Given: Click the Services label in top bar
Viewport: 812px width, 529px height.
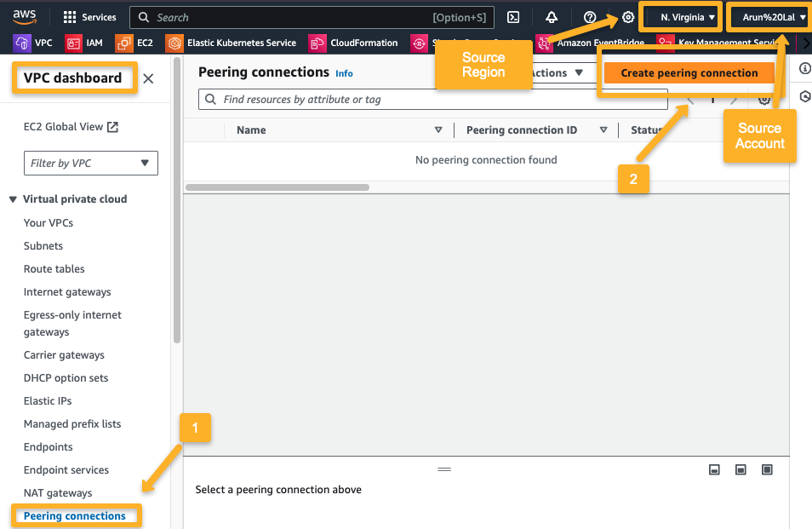Looking at the screenshot, I should pyautogui.click(x=99, y=17).
